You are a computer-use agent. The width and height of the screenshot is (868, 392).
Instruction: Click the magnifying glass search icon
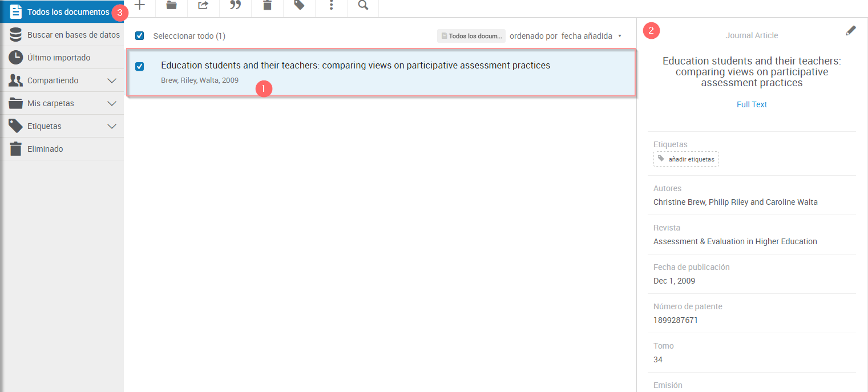pyautogui.click(x=363, y=5)
